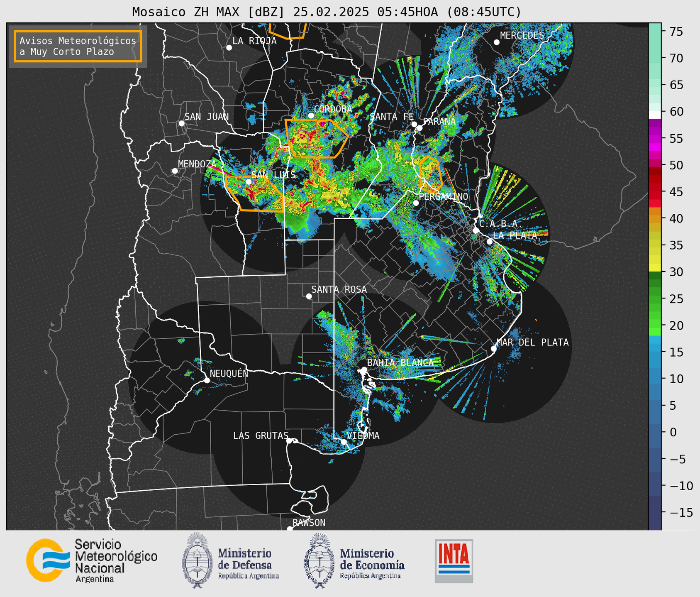Click the SAN LUIS city label
This screenshot has width=700, height=597.
[274, 175]
